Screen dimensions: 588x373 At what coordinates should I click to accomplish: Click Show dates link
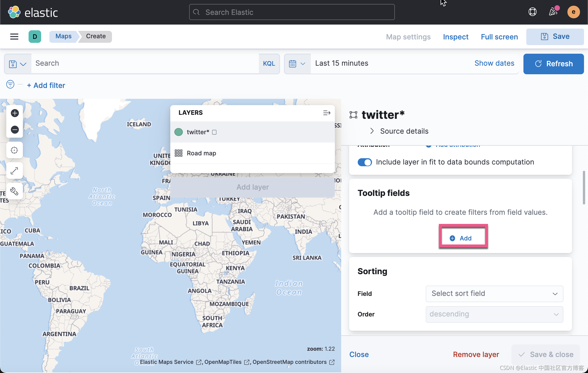[x=494, y=63]
